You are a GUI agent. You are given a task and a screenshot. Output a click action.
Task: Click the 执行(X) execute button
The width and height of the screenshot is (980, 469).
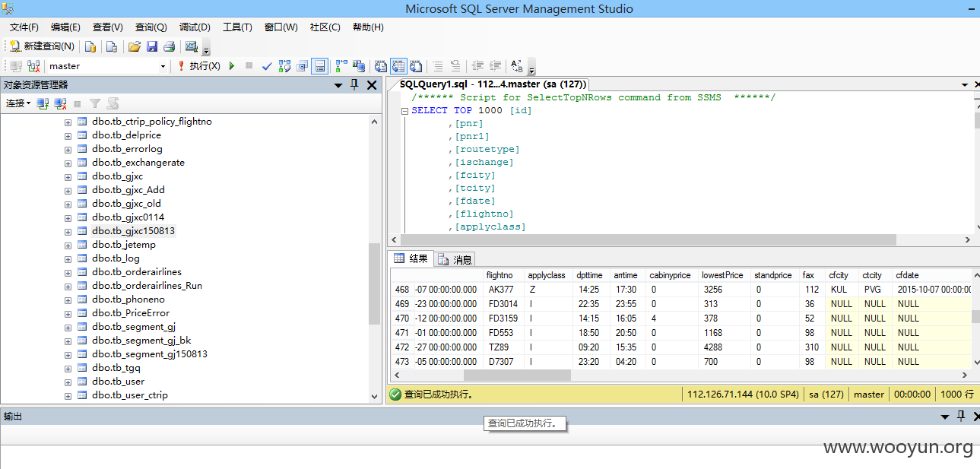click(x=199, y=66)
